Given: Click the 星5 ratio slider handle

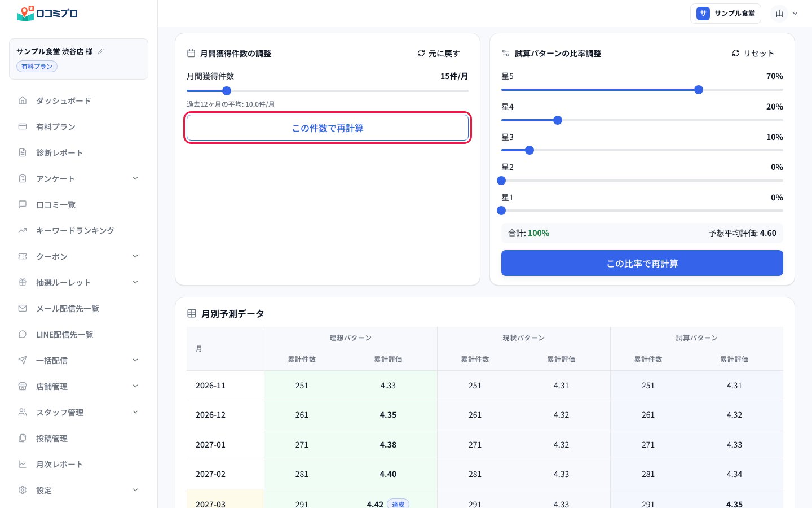Looking at the screenshot, I should (x=699, y=90).
